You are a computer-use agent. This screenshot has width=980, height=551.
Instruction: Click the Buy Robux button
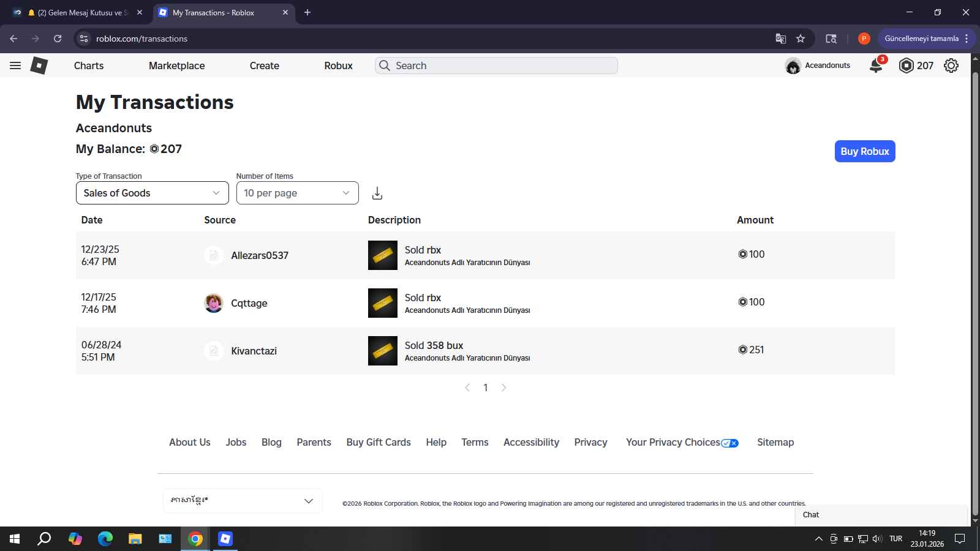[865, 151]
